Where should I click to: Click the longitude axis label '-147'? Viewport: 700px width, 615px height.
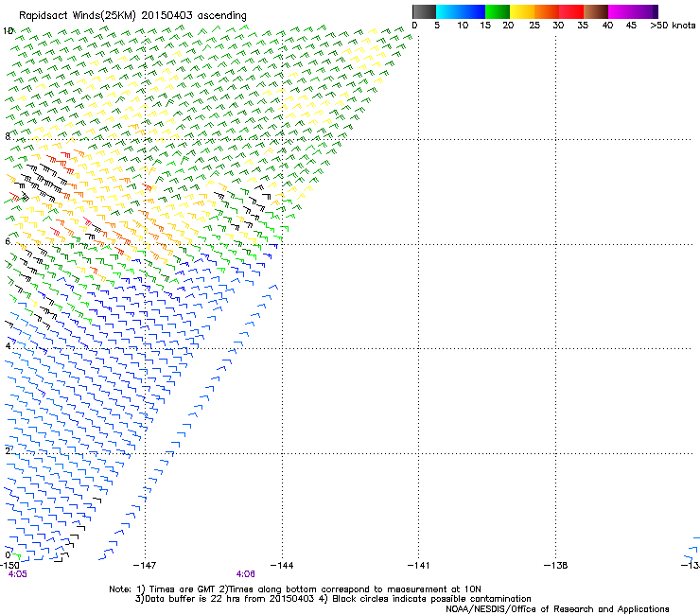coord(145,566)
